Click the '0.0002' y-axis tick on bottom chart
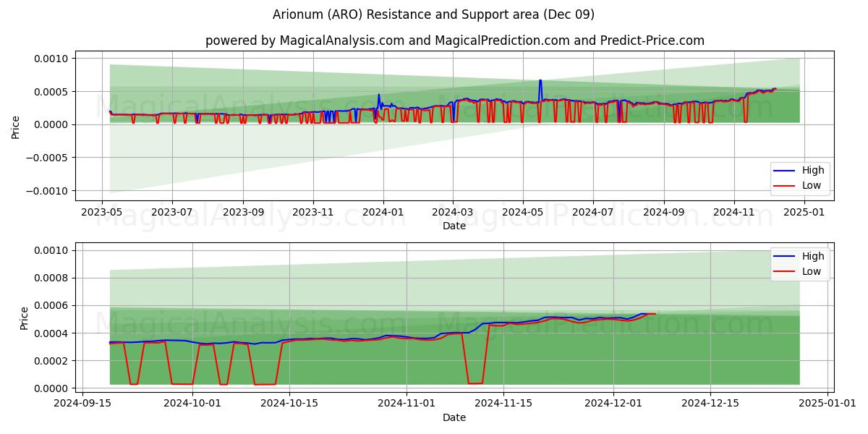This screenshot has width=868, height=434. (52, 361)
